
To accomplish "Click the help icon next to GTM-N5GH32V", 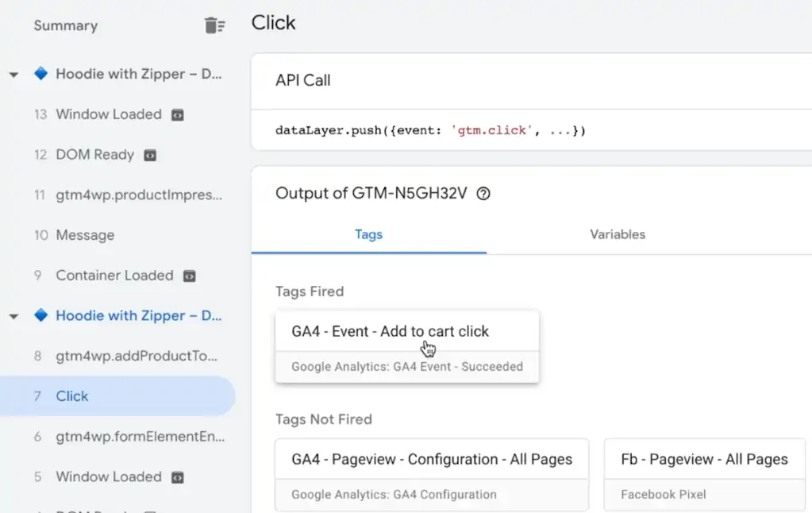I will pos(483,193).
